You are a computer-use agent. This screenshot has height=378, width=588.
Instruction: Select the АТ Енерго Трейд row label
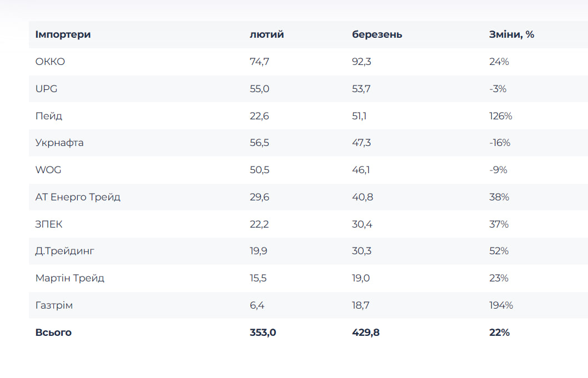pyautogui.click(x=78, y=197)
